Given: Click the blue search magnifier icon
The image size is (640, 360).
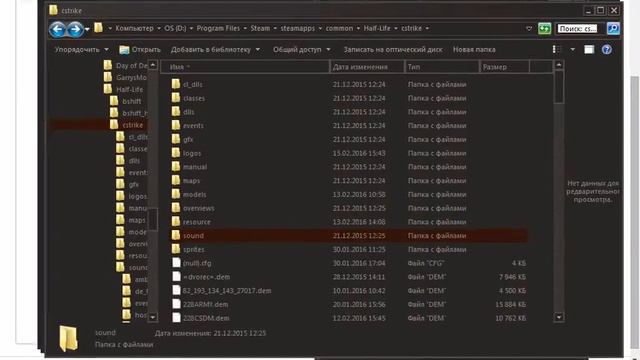Looking at the screenshot, I should (613, 28).
